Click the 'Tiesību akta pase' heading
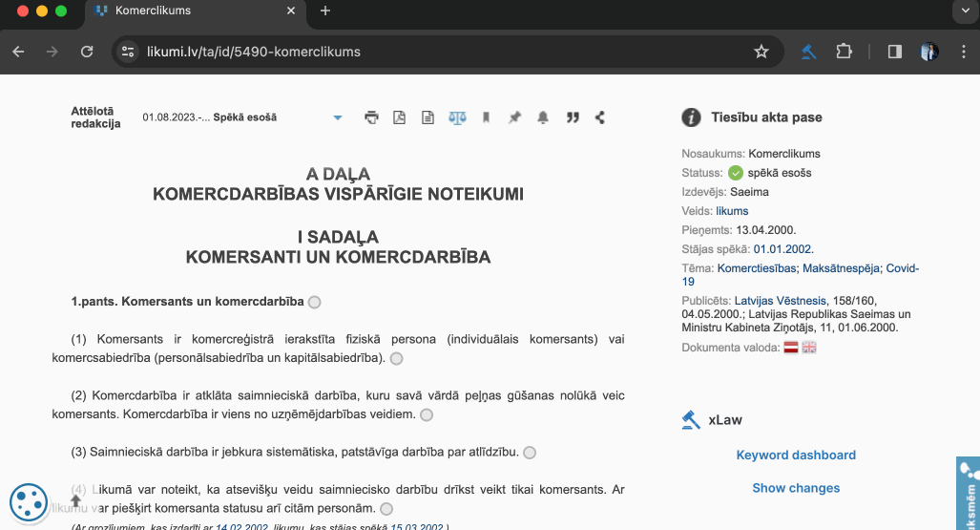 point(766,117)
